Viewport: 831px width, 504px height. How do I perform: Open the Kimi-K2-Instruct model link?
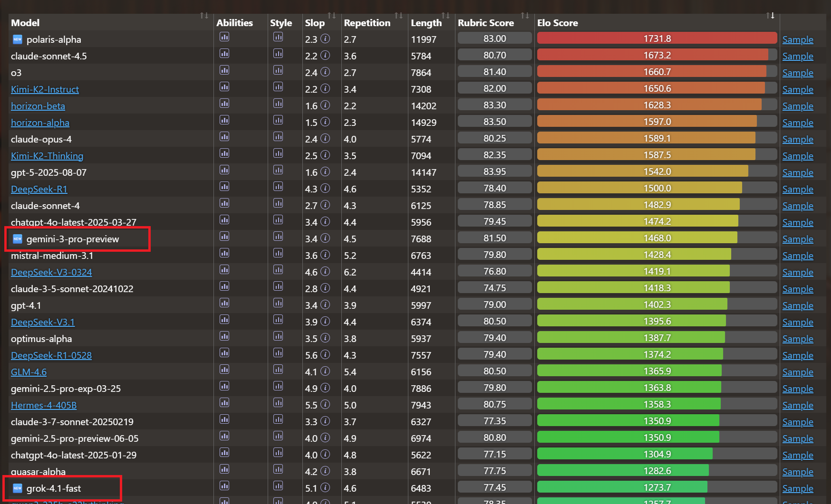click(45, 89)
